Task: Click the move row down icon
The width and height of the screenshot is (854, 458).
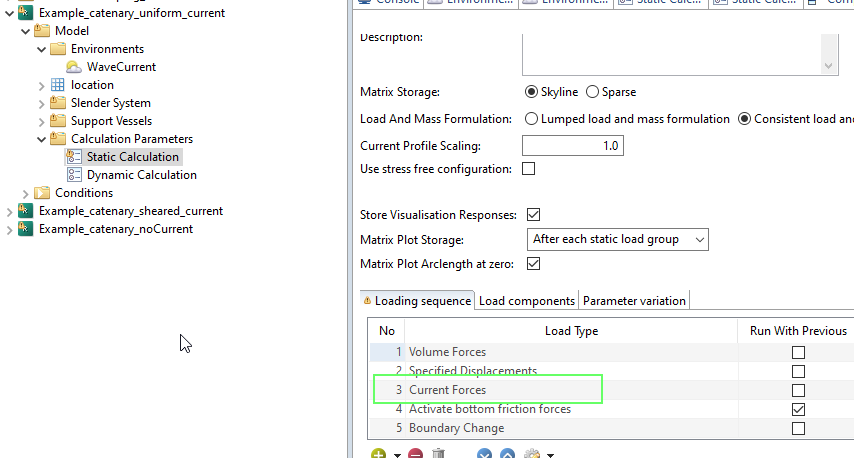Action: pyautogui.click(x=484, y=455)
